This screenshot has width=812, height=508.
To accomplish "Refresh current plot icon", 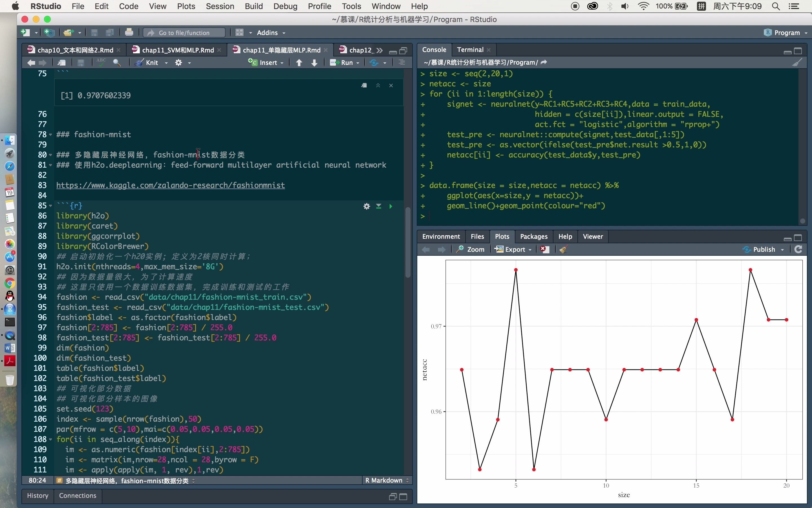I will tap(798, 249).
